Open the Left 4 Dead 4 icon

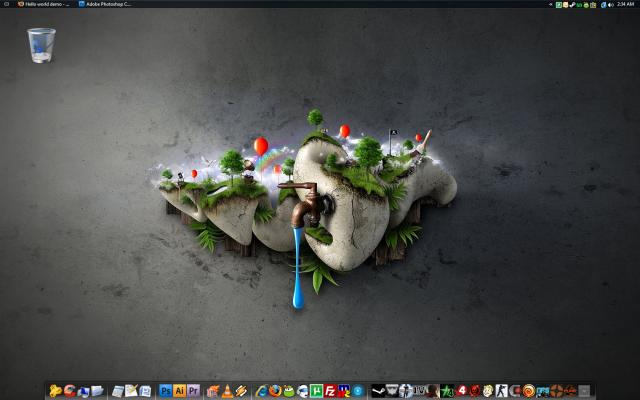click(462, 391)
